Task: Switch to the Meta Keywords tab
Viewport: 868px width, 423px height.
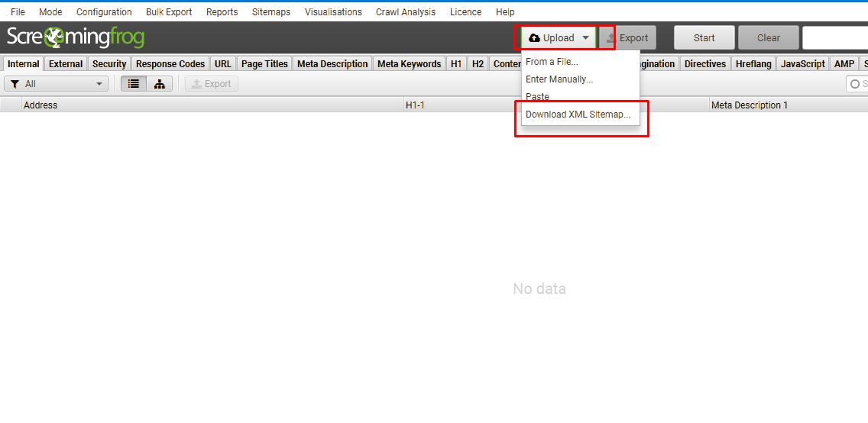Action: 409,64
